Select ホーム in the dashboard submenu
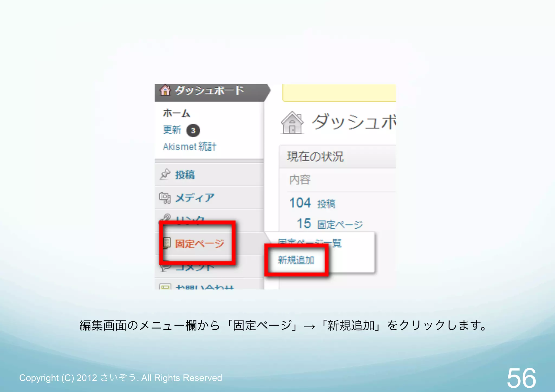The height and width of the screenshot is (392, 555). pyautogui.click(x=176, y=113)
